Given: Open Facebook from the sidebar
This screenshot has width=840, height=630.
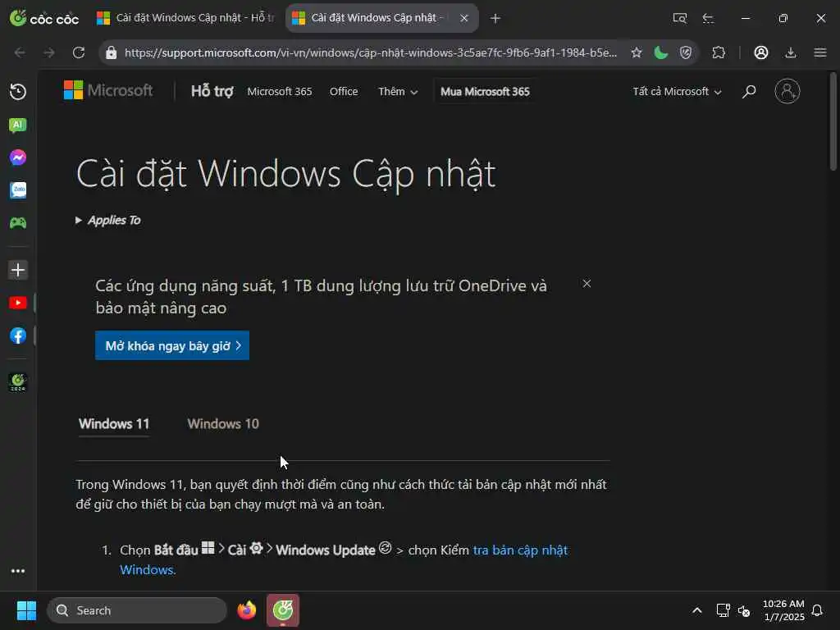Looking at the screenshot, I should coord(18,336).
